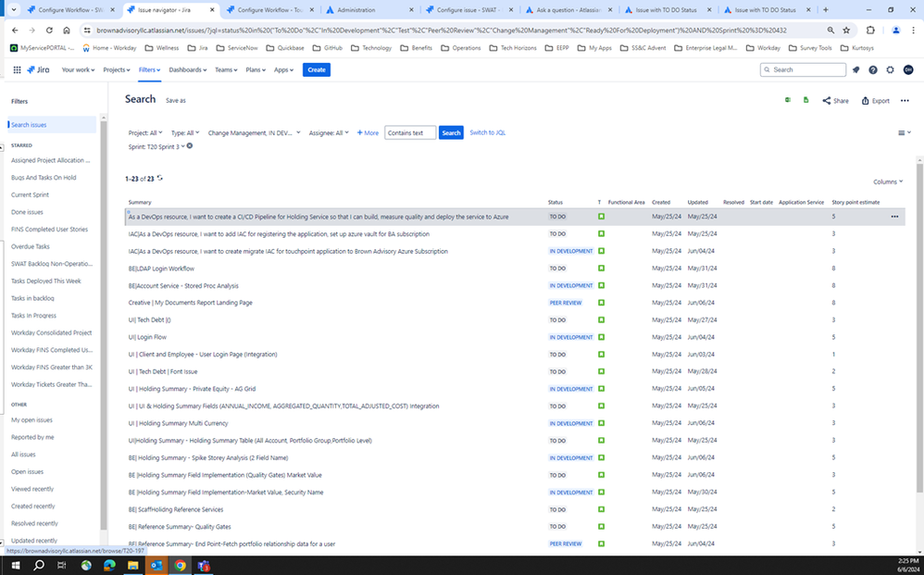Expand the Projects menu
Viewport: 924px width, 575px height.
(x=117, y=69)
